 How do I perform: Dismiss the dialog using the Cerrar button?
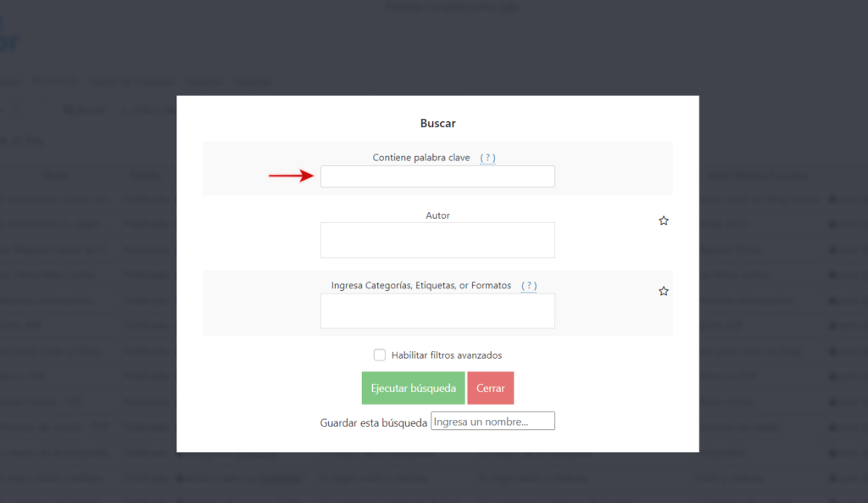[x=490, y=388]
